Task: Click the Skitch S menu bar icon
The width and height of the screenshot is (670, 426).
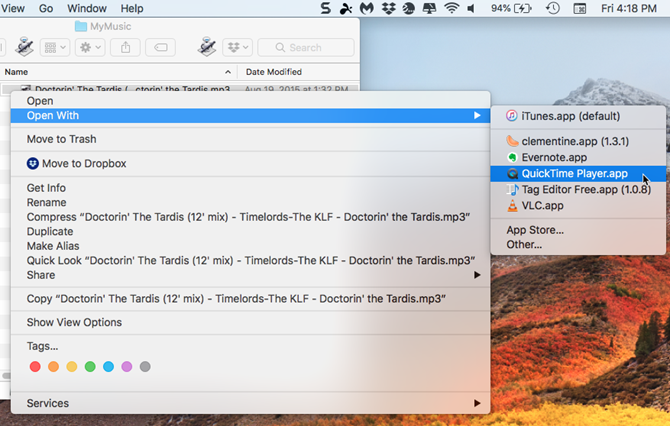Action: (326, 8)
